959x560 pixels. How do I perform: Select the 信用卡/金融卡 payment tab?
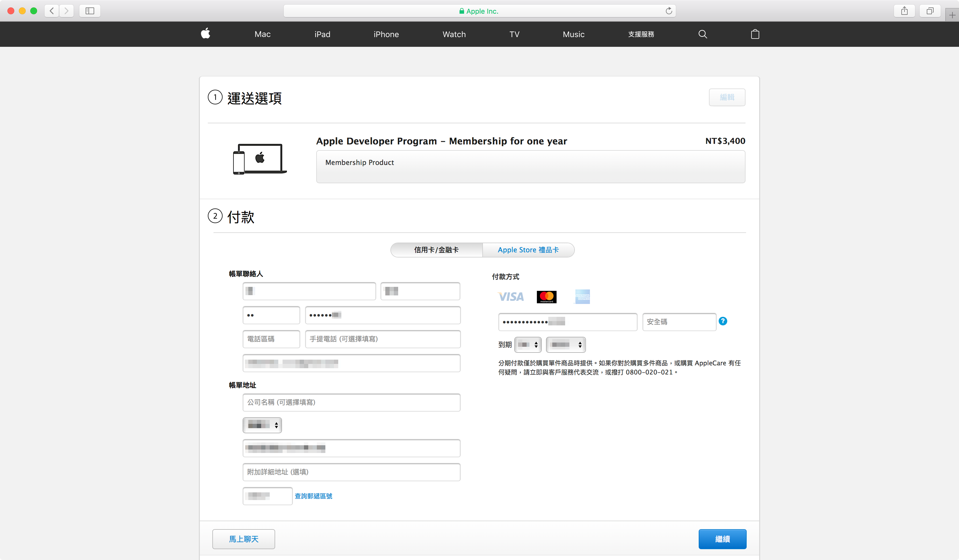tap(436, 250)
